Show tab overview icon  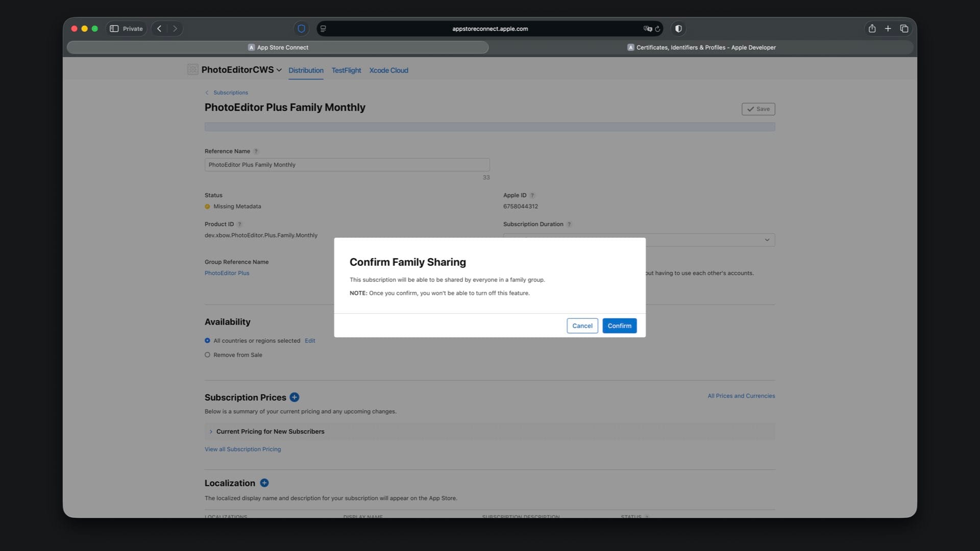[904, 29]
